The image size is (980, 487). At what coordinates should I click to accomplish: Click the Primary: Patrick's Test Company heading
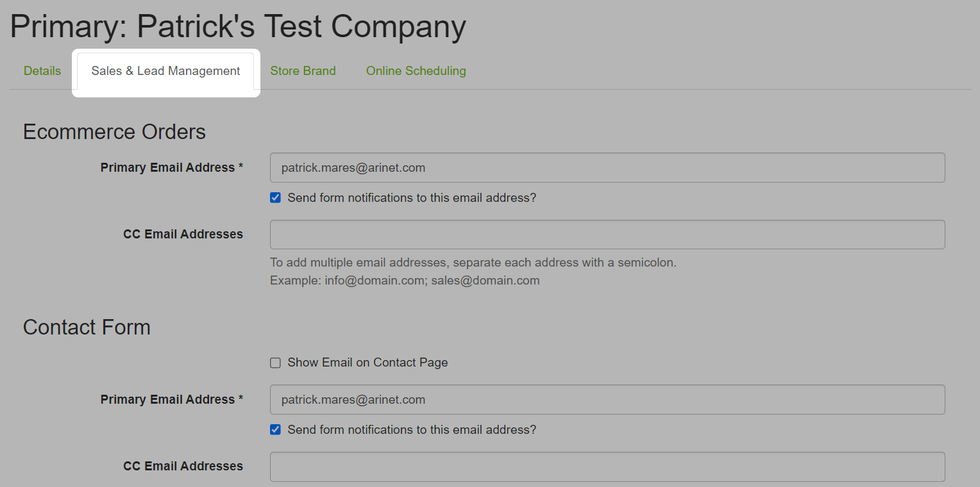tap(238, 26)
